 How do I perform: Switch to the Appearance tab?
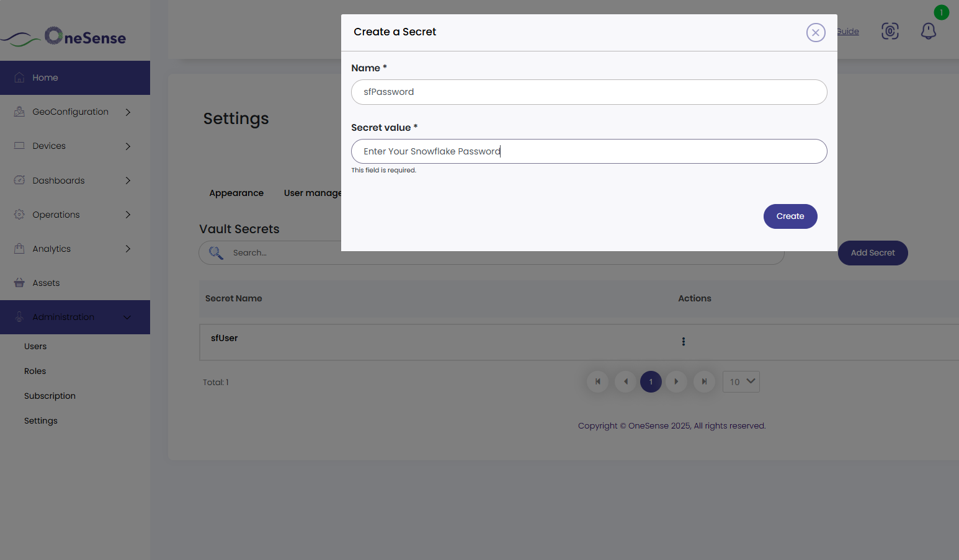(236, 193)
